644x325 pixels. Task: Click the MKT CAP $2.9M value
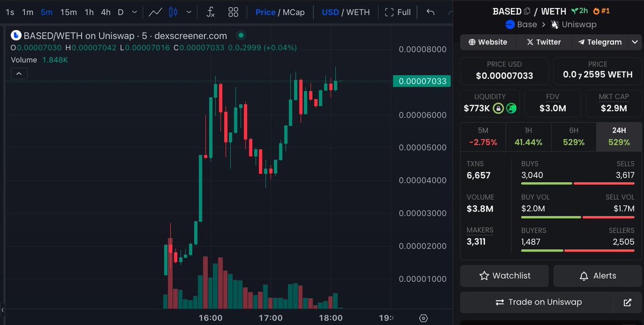[x=614, y=108]
